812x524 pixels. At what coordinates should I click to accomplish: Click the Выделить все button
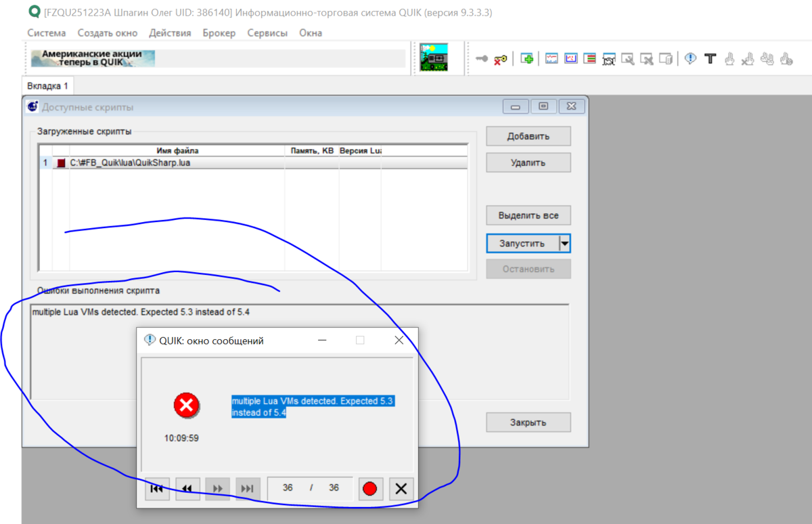(x=528, y=215)
